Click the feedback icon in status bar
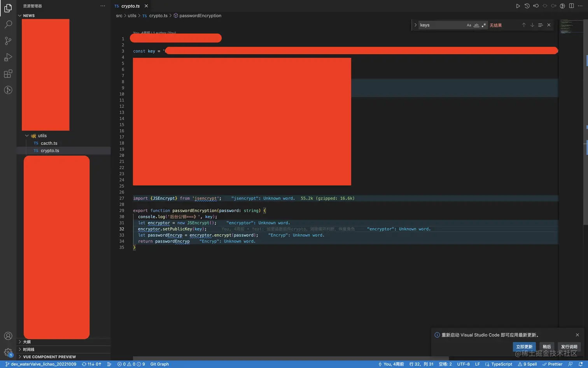The width and height of the screenshot is (588, 368). tap(570, 364)
